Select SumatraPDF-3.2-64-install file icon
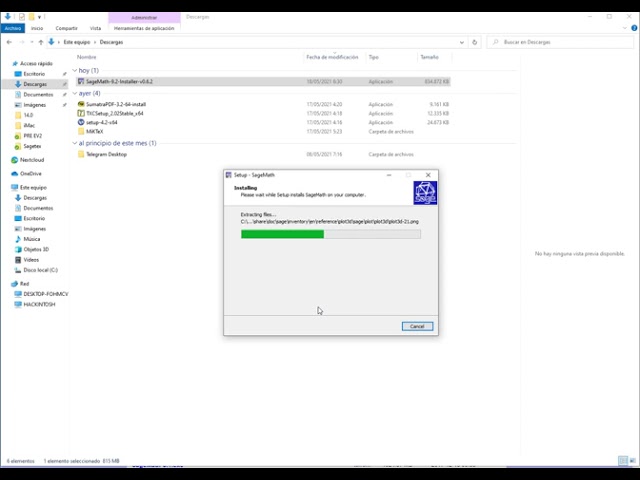 (81, 104)
